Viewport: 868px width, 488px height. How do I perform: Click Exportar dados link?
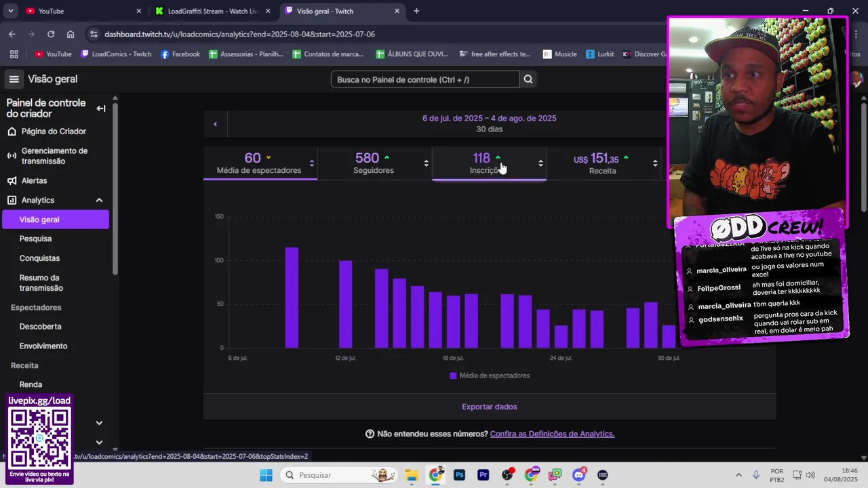click(x=490, y=407)
